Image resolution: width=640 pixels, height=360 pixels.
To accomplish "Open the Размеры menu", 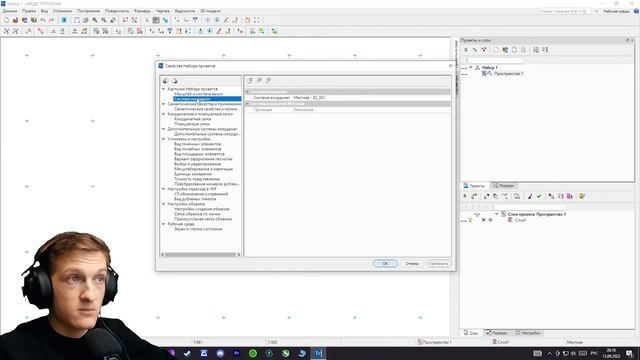I will (142, 11).
